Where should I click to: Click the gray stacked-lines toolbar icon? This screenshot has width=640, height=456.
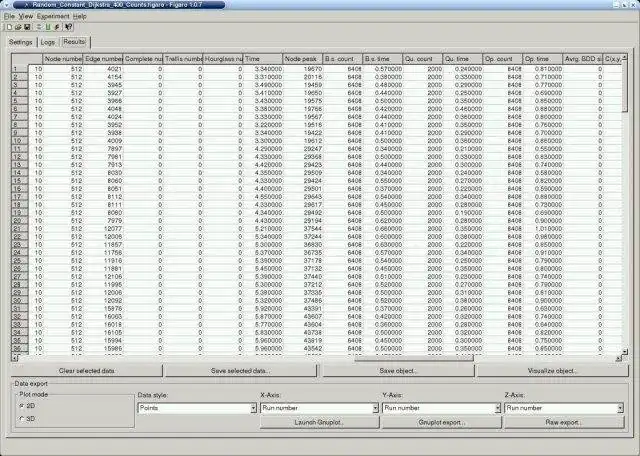(x=39, y=27)
